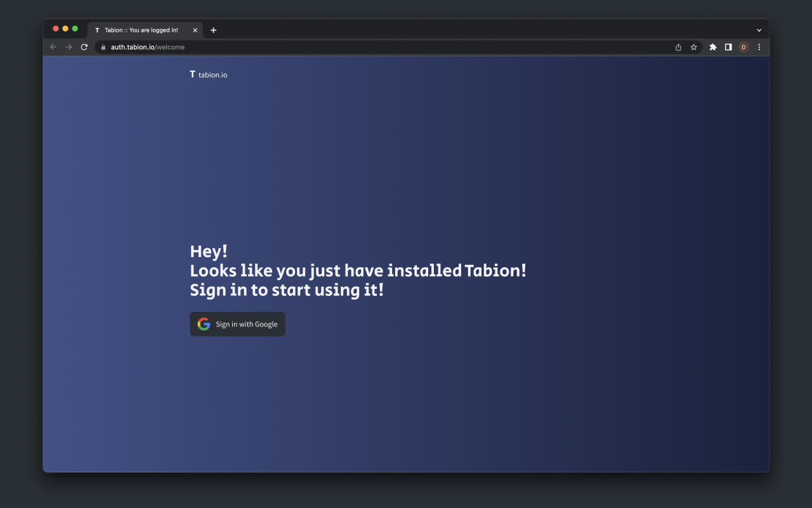The height and width of the screenshot is (508, 812).
Task: Select the "Tabion :: You are logged in!" tab
Action: tap(141, 30)
